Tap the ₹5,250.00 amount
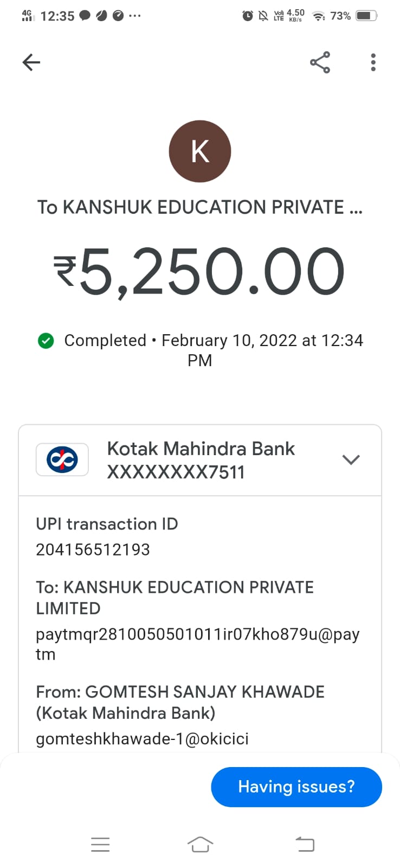400x868 pixels. point(200,271)
